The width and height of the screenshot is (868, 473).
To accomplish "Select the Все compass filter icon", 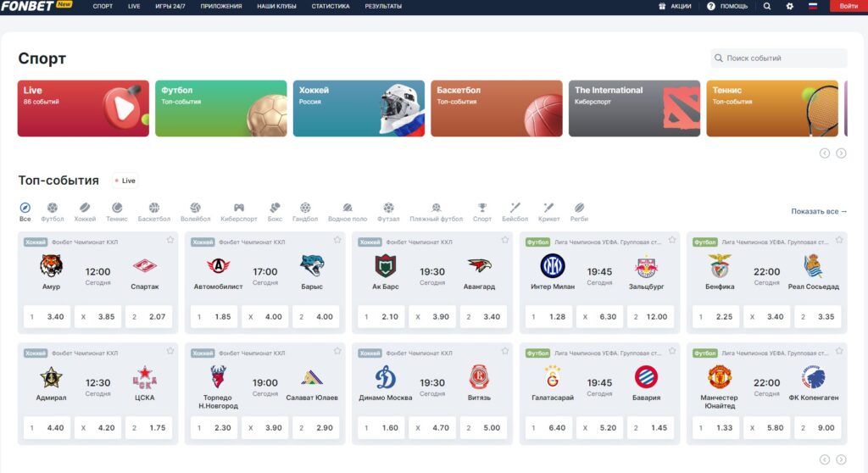I will pos(25,208).
